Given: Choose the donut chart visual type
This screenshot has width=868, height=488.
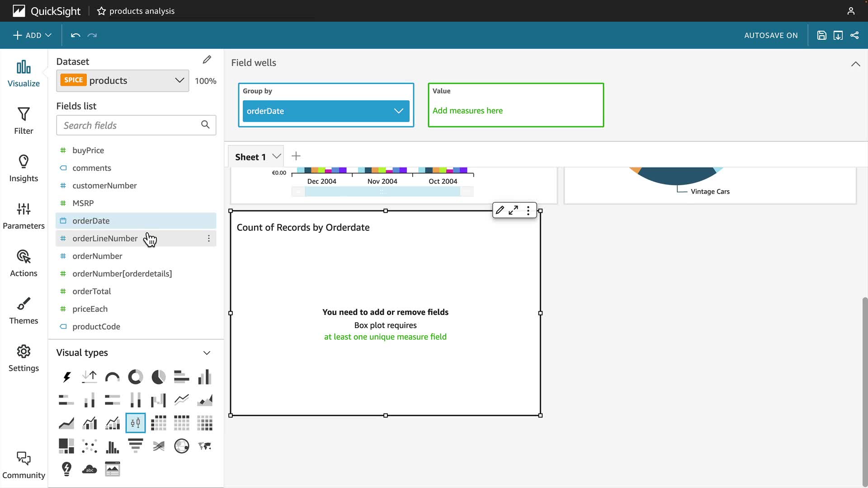Looking at the screenshot, I should point(135,377).
